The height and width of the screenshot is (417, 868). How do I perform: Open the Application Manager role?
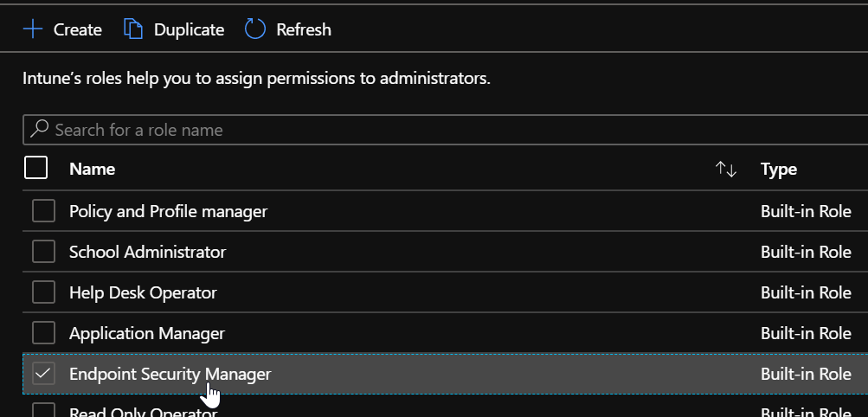point(147,333)
